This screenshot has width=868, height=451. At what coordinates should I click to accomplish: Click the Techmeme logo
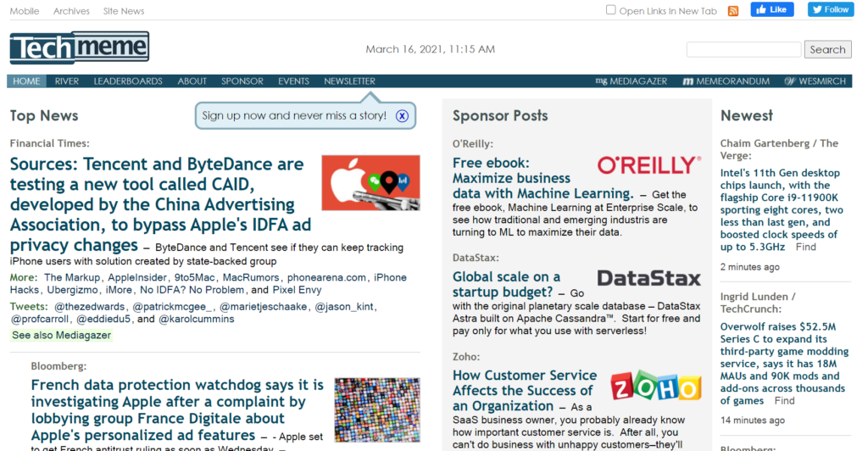coord(79,47)
